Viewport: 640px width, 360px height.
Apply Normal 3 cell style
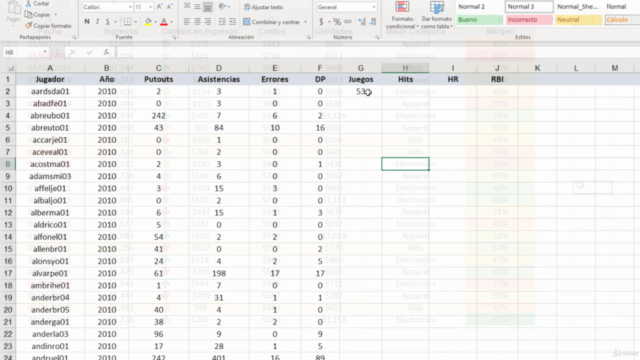tap(529, 7)
